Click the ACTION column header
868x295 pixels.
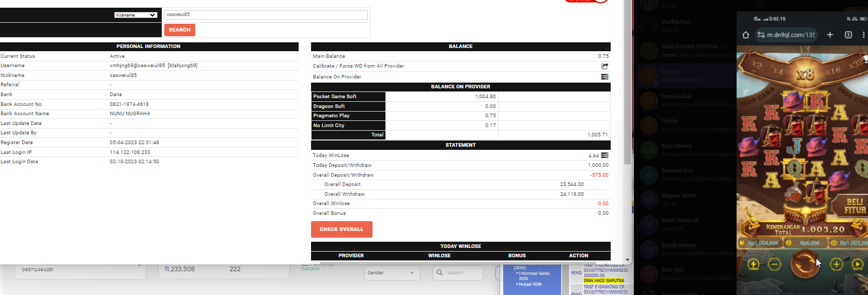(579, 256)
